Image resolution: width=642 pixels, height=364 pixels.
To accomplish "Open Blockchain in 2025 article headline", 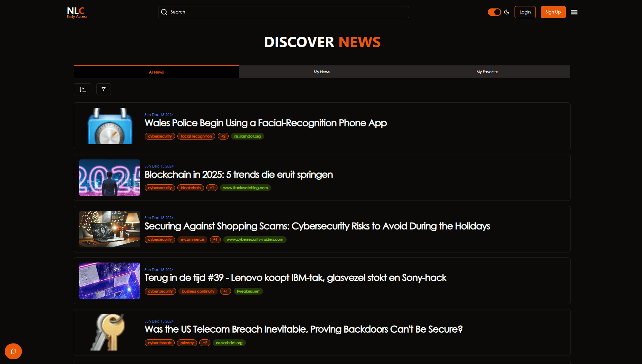I will [x=238, y=175].
